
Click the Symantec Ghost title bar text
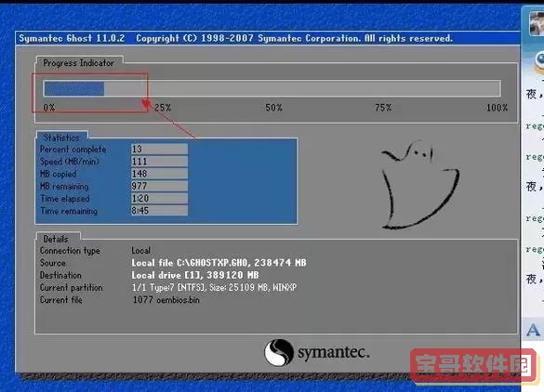pos(235,38)
